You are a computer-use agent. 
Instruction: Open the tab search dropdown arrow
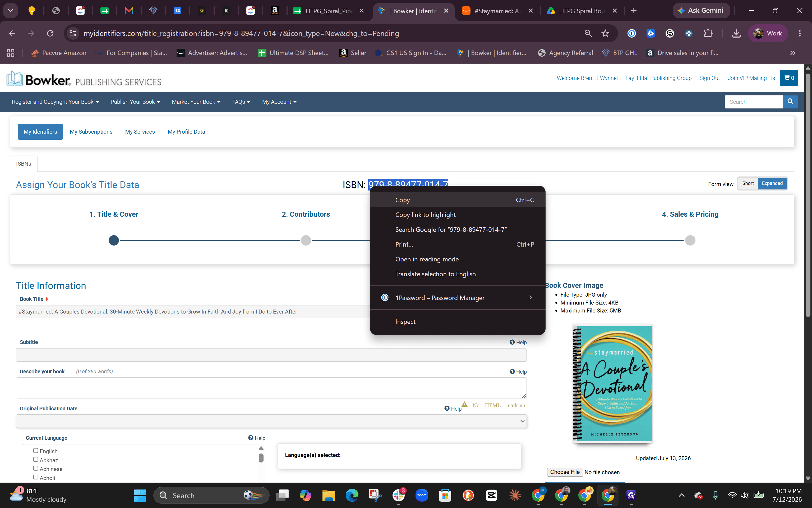tap(11, 11)
